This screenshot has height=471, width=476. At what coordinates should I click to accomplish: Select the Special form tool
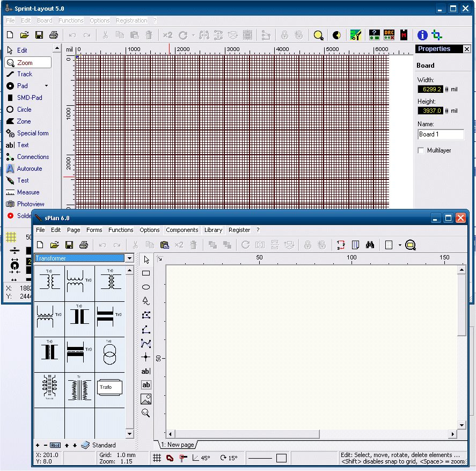27,133
